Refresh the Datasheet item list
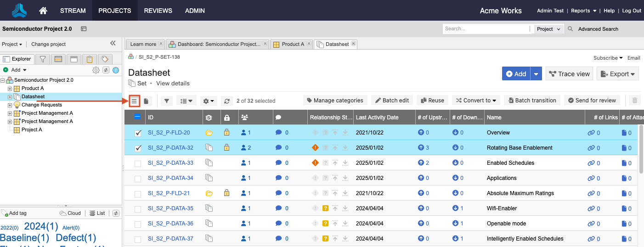Viewport: 644px width, 247px height. click(226, 101)
